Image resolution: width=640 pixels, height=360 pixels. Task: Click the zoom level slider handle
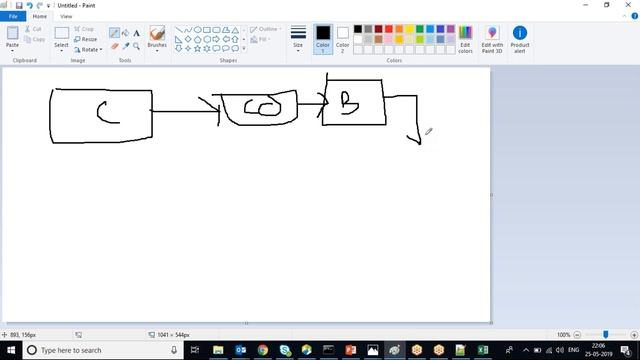click(x=606, y=335)
